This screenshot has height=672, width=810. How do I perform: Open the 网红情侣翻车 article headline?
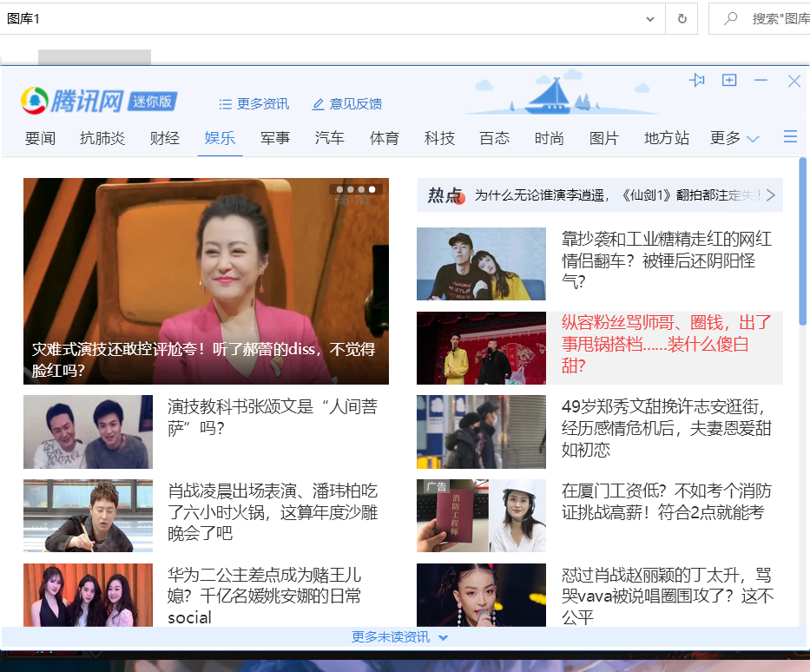(x=667, y=260)
